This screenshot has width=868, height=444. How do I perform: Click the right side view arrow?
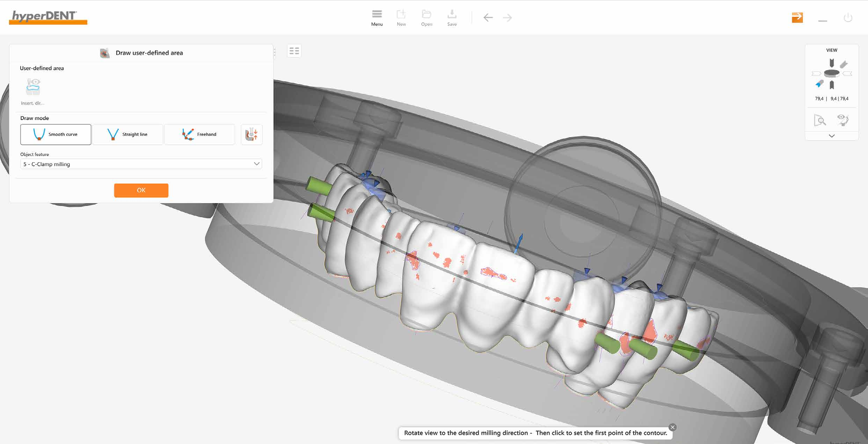(847, 74)
